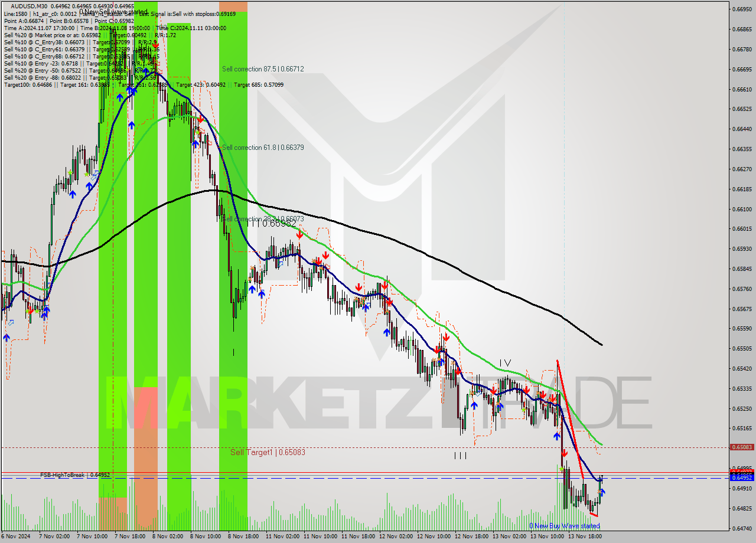This screenshot has height=543, width=756.
Task: Click 0.64740 on the price axis
Action: click(742, 528)
